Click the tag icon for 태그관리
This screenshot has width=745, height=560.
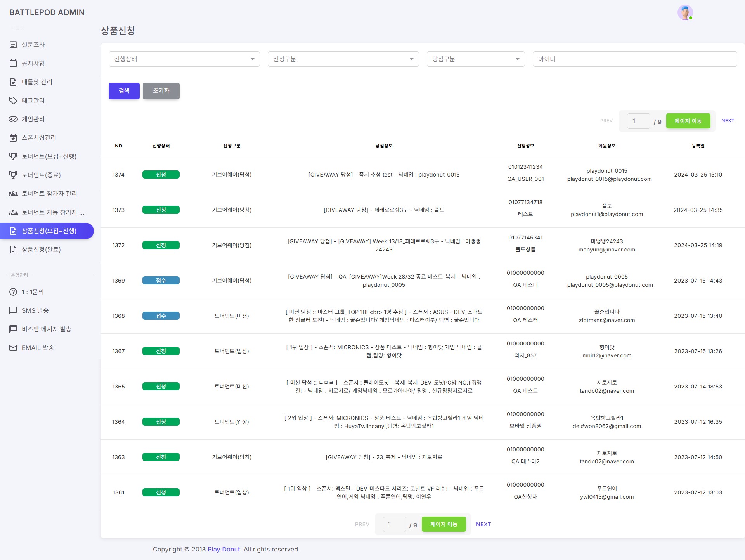pos(13,101)
